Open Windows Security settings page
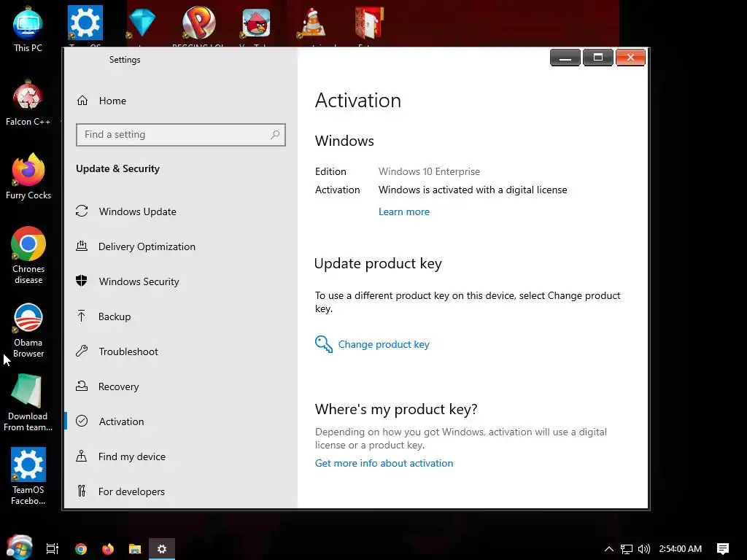 139,281
